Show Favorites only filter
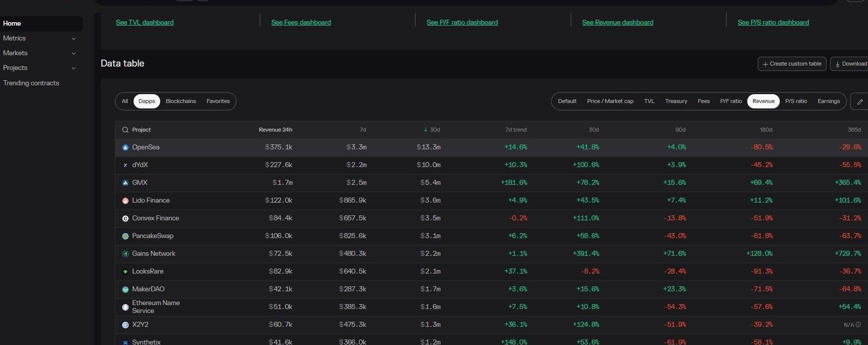This screenshot has width=868, height=345. 218,101
